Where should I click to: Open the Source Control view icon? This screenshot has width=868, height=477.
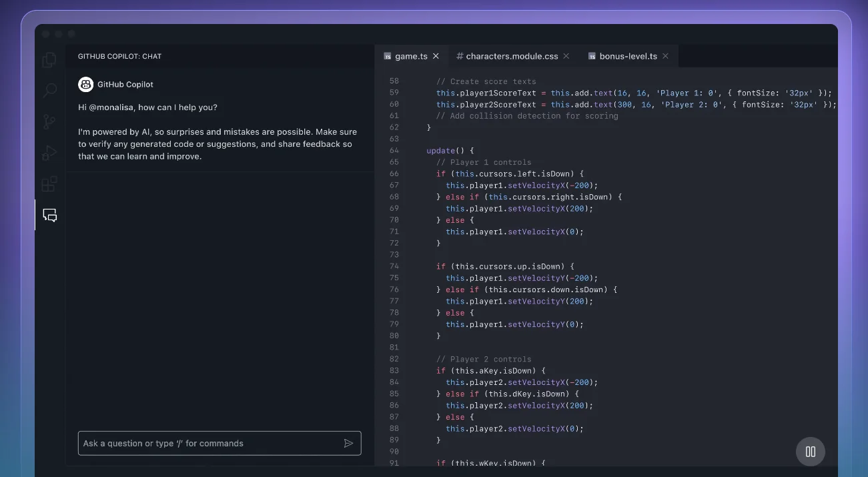pos(49,122)
